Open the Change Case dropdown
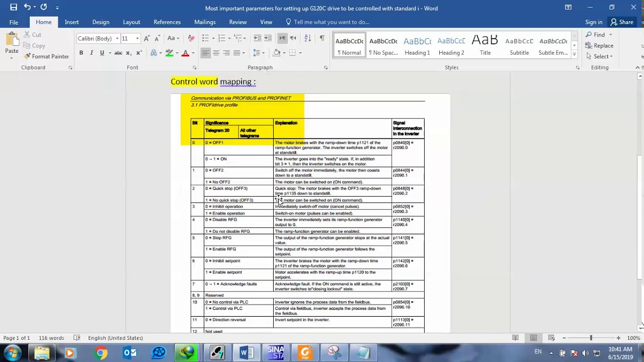Viewport: 644px width, 362px height. (x=173, y=38)
